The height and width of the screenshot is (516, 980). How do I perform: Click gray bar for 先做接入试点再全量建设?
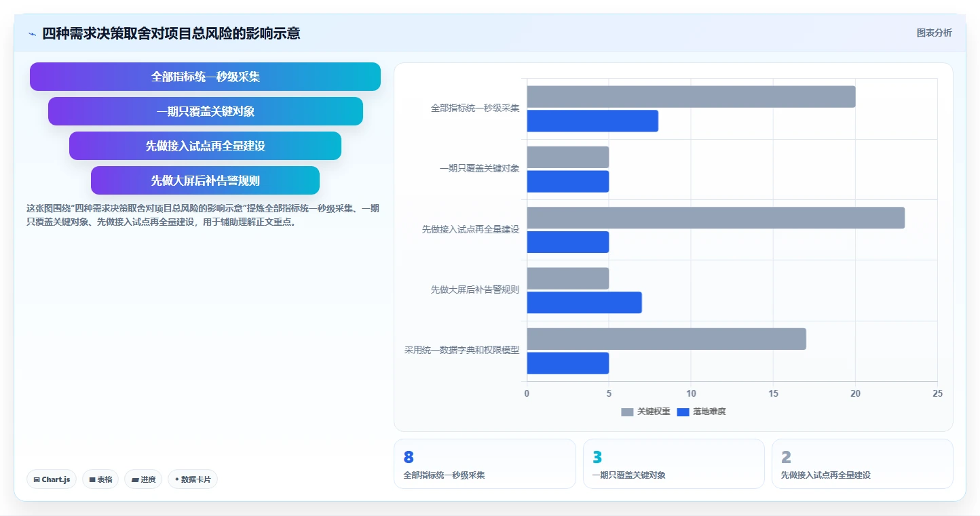point(716,218)
